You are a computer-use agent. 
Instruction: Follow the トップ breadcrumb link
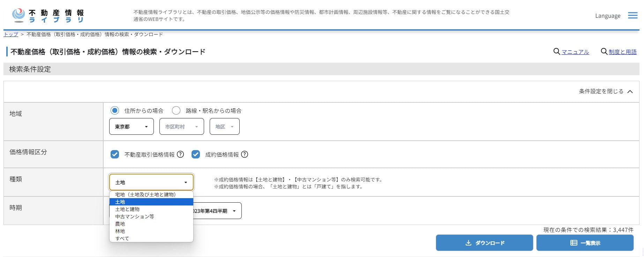[11, 34]
